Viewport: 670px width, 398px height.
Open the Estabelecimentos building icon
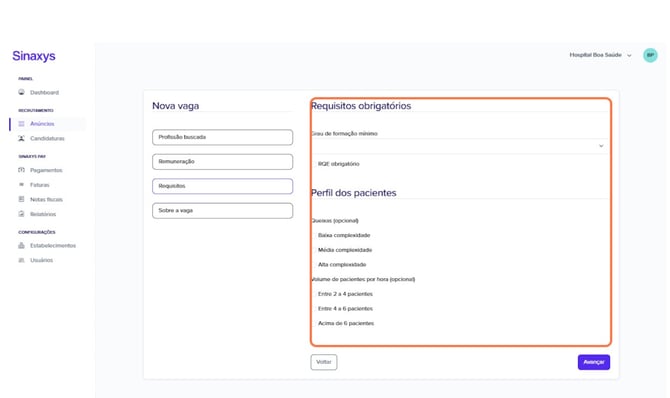tap(21, 245)
